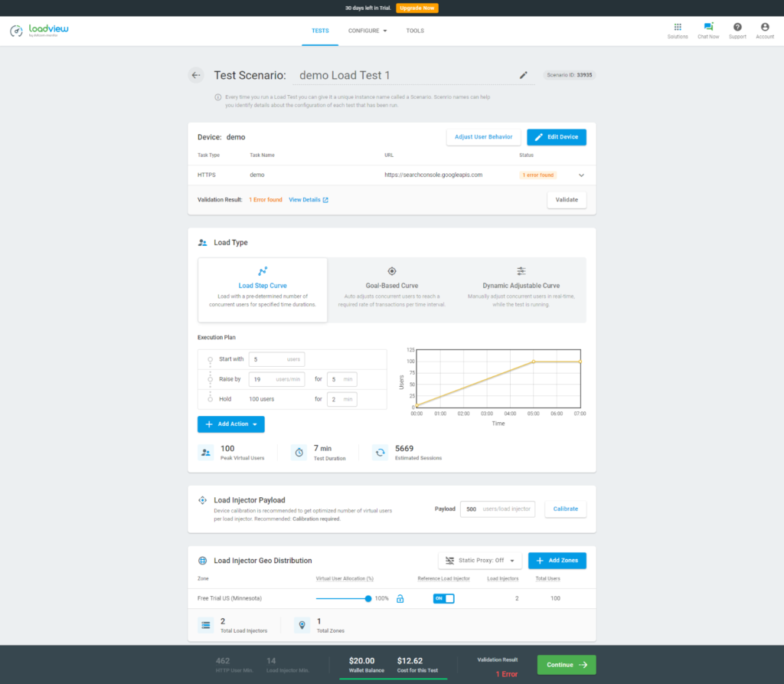Click the Add Zones button
The image size is (784, 684).
(x=557, y=561)
